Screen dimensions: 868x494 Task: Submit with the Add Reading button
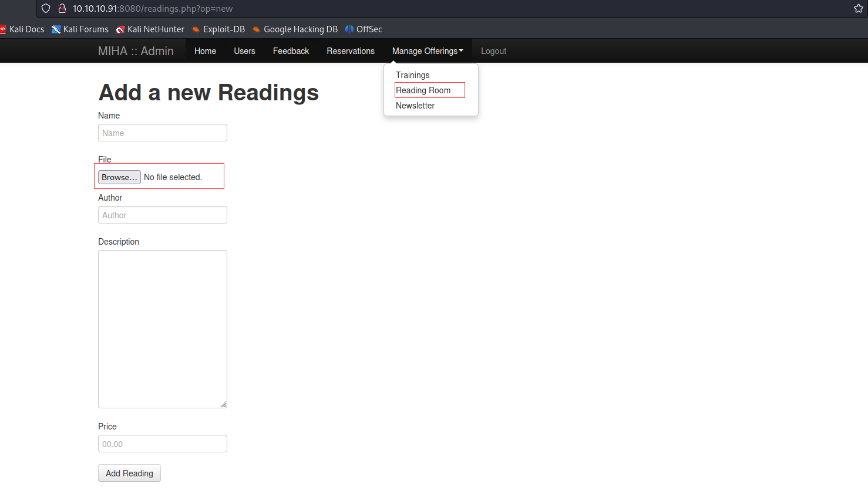point(129,473)
